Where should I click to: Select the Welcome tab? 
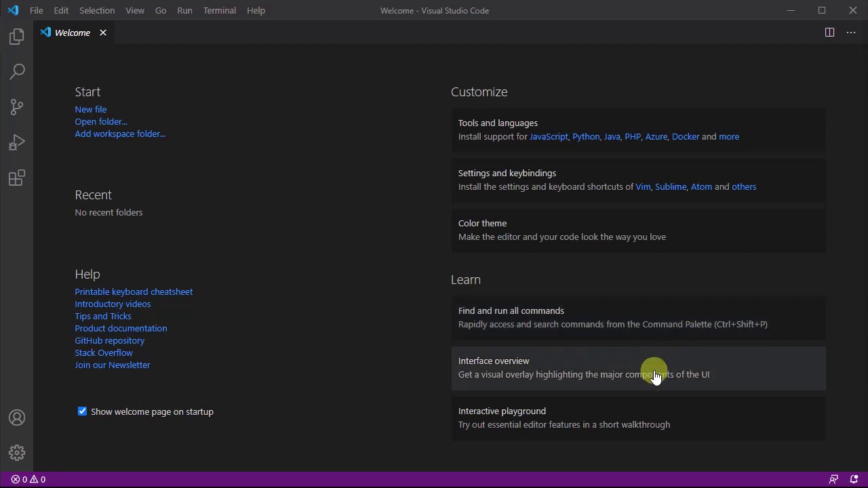pos(73,33)
